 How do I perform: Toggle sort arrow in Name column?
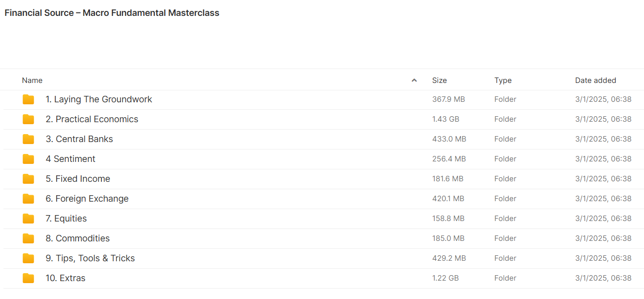tap(414, 80)
